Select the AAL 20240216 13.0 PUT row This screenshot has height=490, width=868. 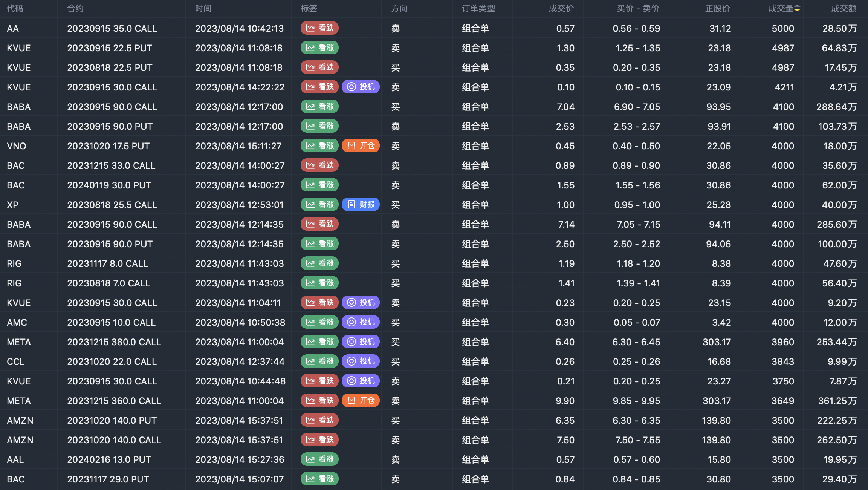coord(109,460)
